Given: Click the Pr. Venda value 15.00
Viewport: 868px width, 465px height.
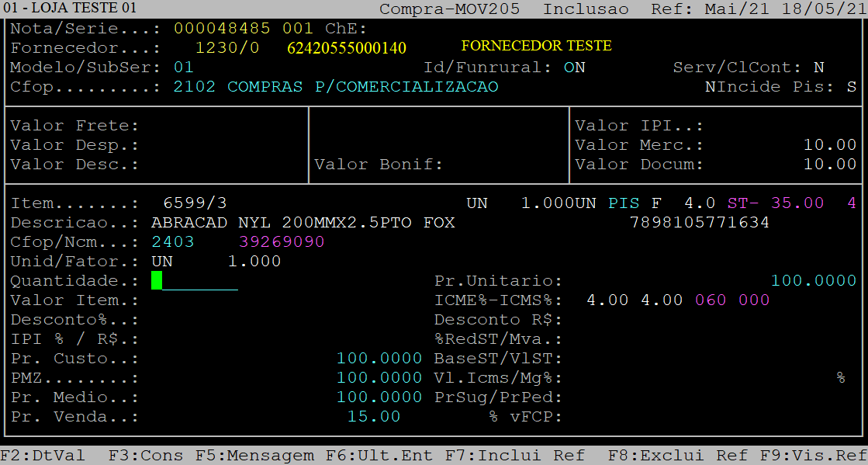Looking at the screenshot, I should pyautogui.click(x=374, y=417).
